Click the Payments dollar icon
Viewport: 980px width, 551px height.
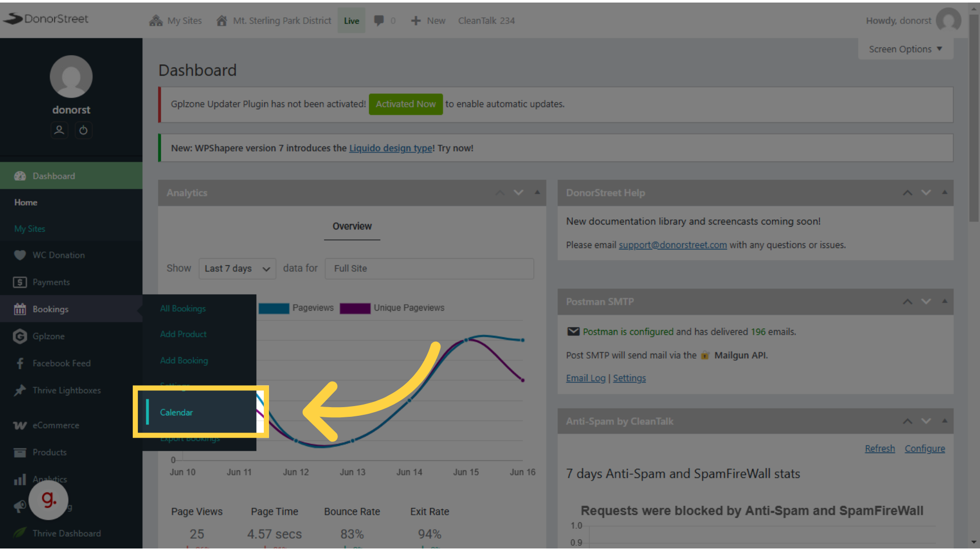pos(20,282)
